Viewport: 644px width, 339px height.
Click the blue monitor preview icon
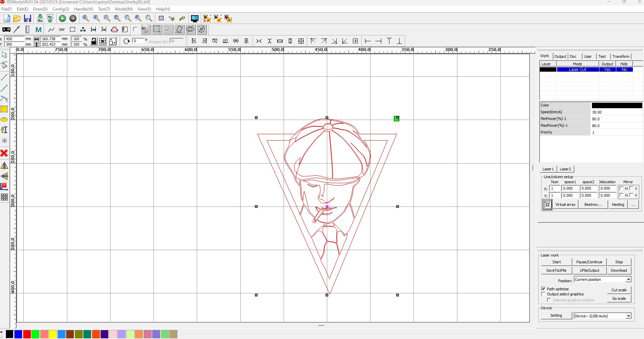[195, 19]
